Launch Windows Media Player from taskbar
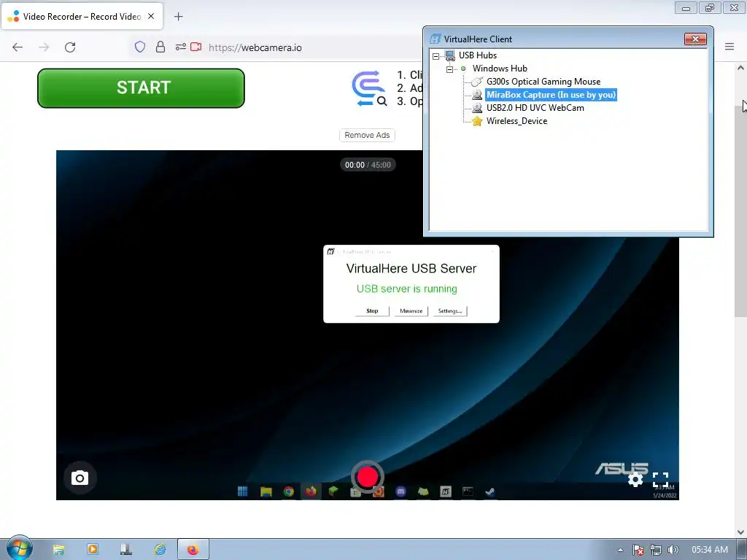The height and width of the screenshot is (560, 747). 93,550
